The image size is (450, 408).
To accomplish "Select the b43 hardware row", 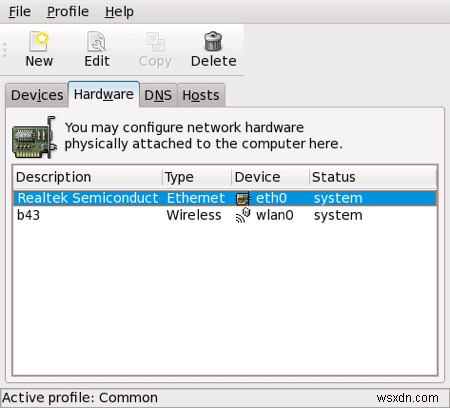I will click(225, 215).
